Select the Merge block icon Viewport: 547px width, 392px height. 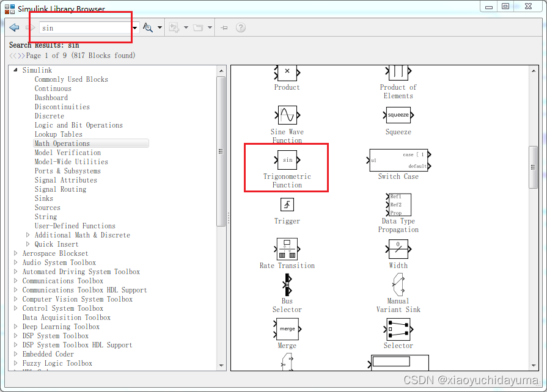[x=287, y=329]
